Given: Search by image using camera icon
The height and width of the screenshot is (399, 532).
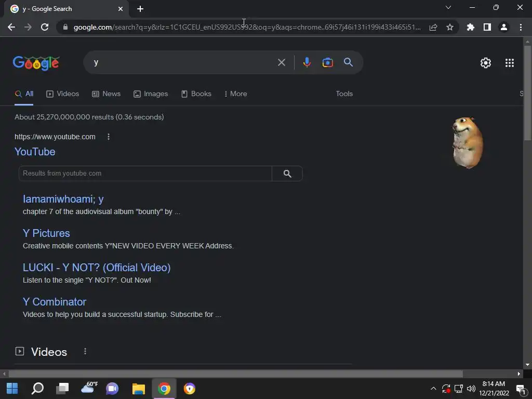Looking at the screenshot, I should point(327,62).
